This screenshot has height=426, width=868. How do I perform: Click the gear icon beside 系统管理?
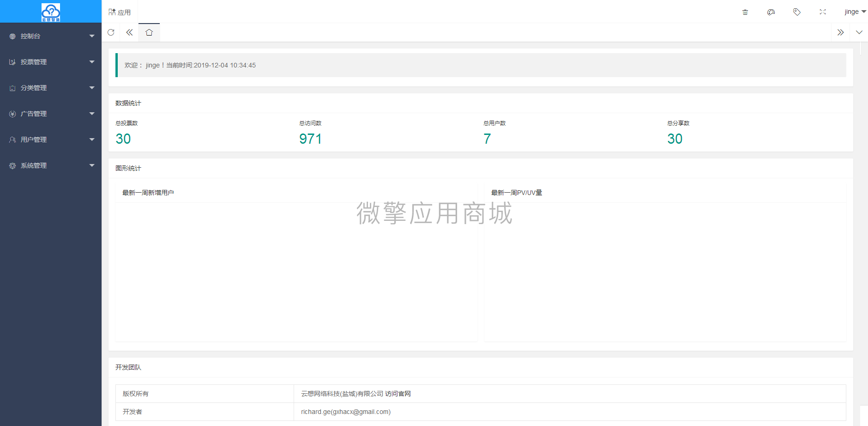pos(12,165)
